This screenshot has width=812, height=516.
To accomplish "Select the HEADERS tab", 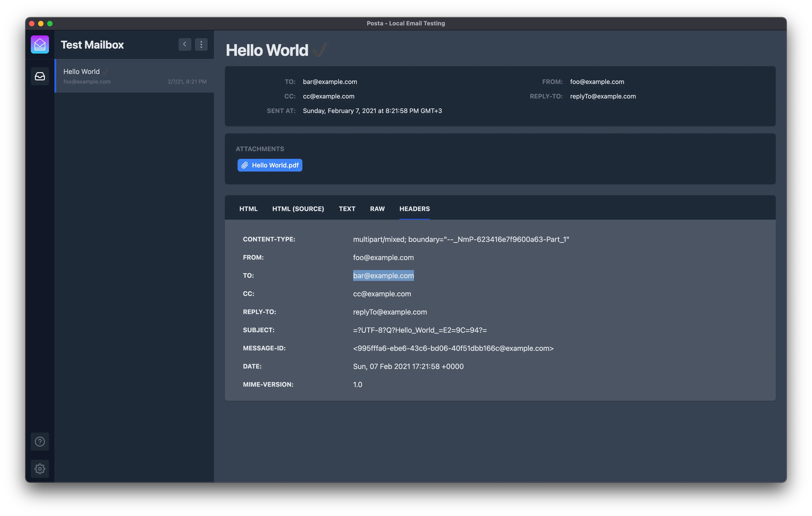I will (x=414, y=209).
